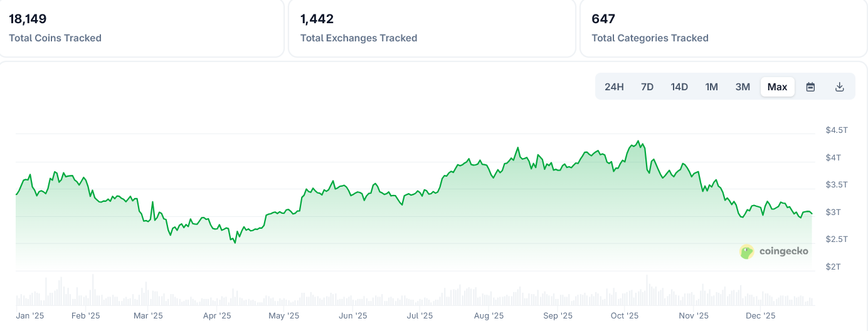The height and width of the screenshot is (331, 868).
Task: Click the Jun '25 axis label
Action: coord(353,315)
